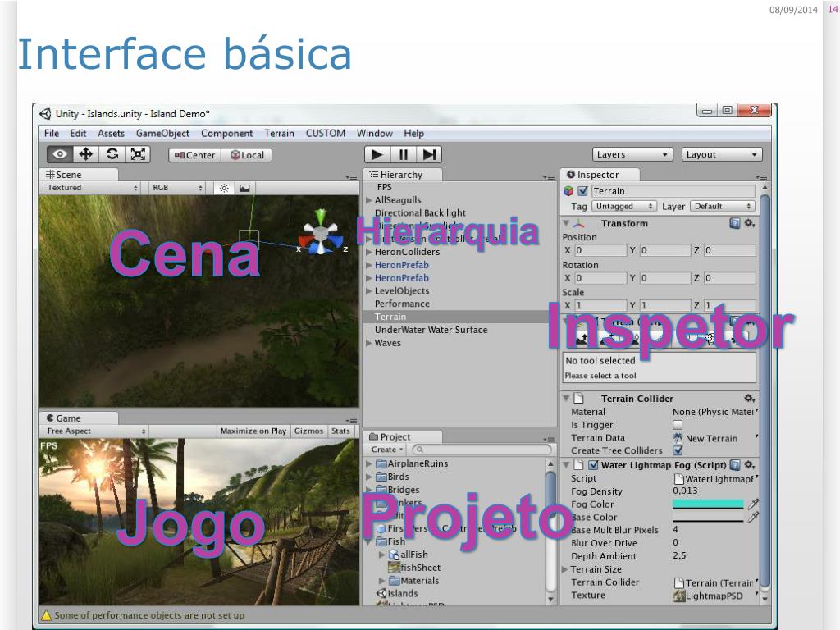Screen dimensions: 840x630
Task: Toggle Water Lightmap Fog script checkbox
Action: click(593, 465)
